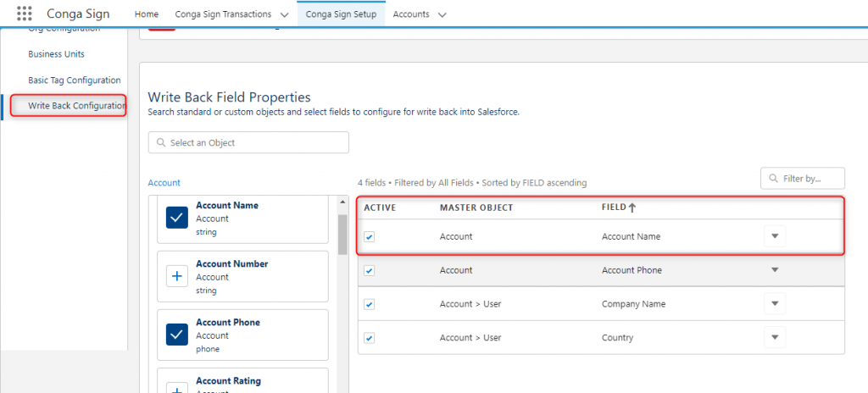Deselect the Account Phone field card checkmark
Viewport: 868px width, 393px height.
click(177, 335)
